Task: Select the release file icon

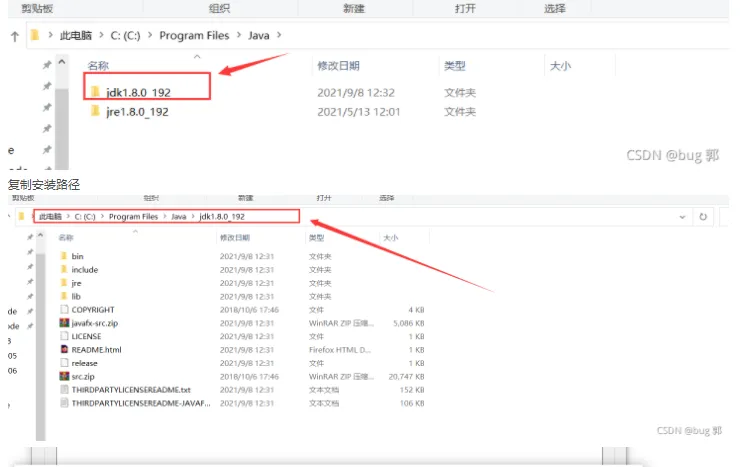Action: [64, 363]
